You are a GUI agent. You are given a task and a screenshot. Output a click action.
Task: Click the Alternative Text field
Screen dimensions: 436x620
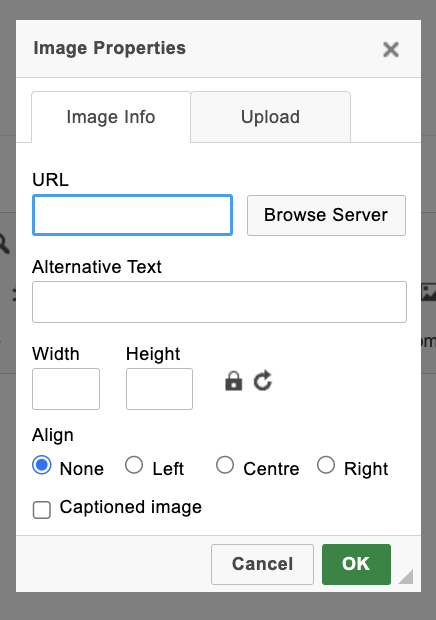[219, 302]
